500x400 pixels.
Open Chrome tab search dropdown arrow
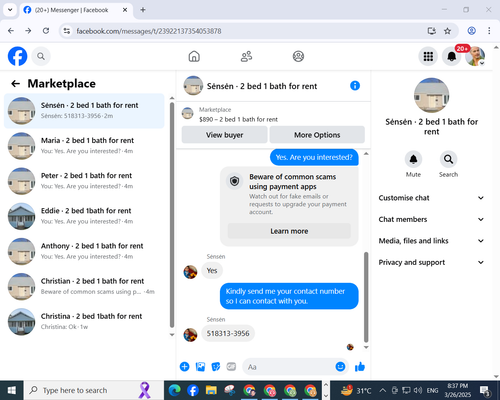pos(10,10)
